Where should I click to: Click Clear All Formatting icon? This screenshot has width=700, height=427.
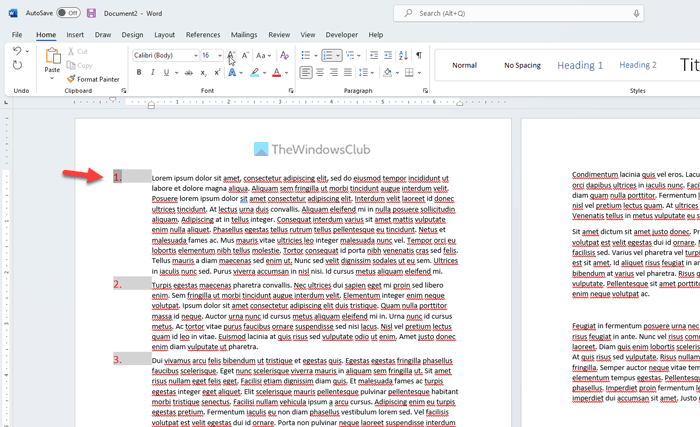[284, 55]
